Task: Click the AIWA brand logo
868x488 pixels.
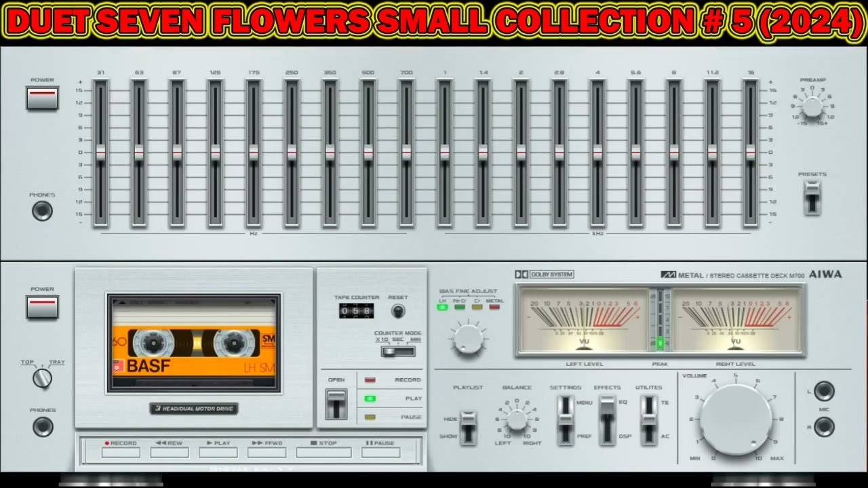Action: [x=825, y=274]
